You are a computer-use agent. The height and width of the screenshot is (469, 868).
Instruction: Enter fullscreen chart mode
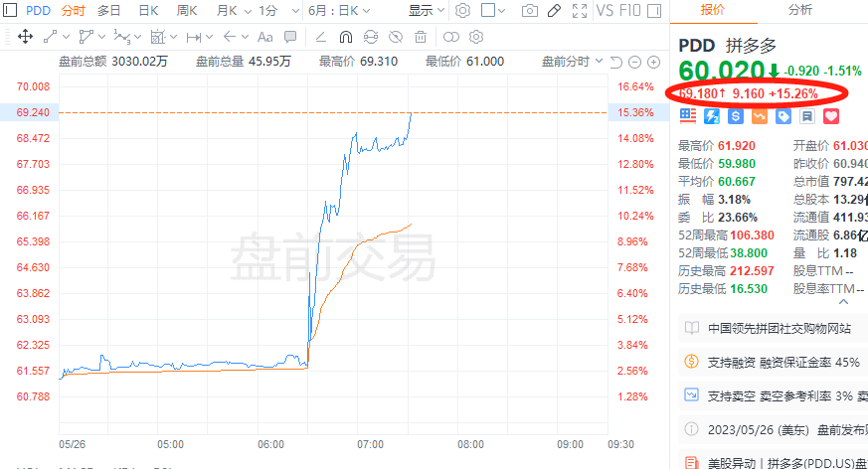tap(579, 11)
